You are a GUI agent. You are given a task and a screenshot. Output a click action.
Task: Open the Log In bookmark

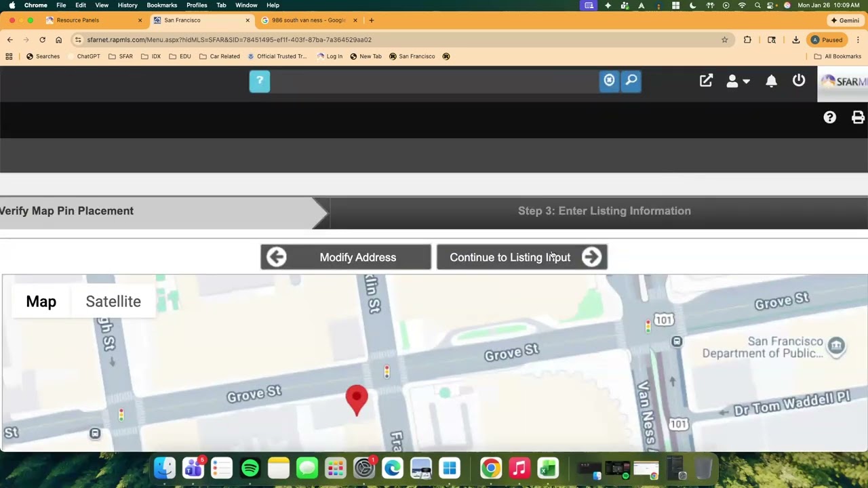point(330,56)
